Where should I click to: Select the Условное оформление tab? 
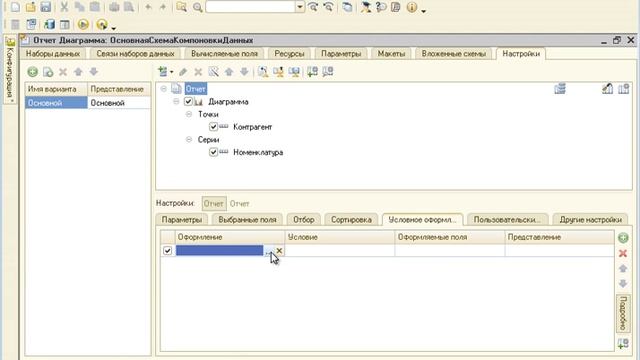(422, 220)
